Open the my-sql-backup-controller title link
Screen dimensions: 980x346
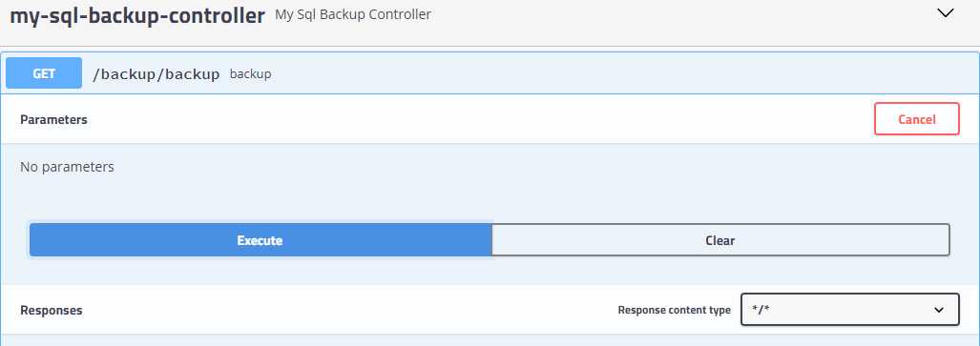pyautogui.click(x=136, y=15)
